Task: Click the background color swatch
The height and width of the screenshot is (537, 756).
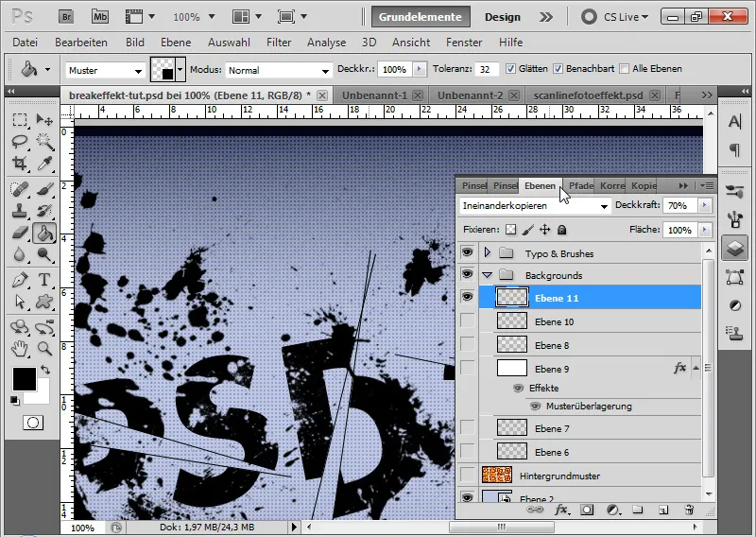Action: click(x=42, y=396)
